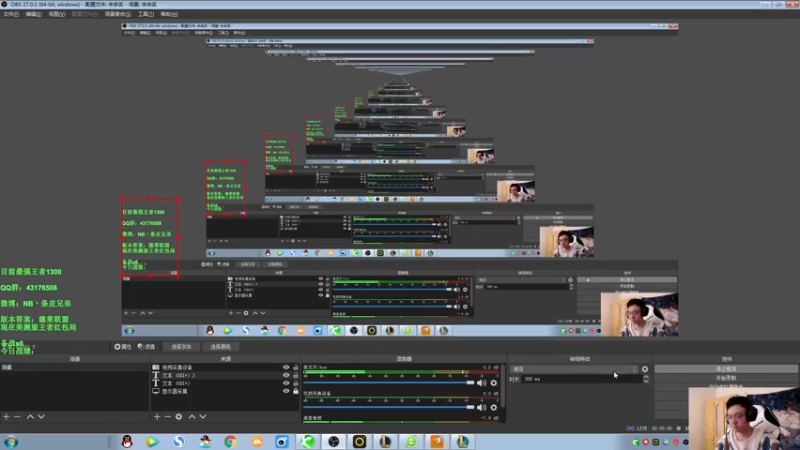Viewport: 800px width, 450px height.
Task: Move source down with arrow icon
Action: point(203,417)
